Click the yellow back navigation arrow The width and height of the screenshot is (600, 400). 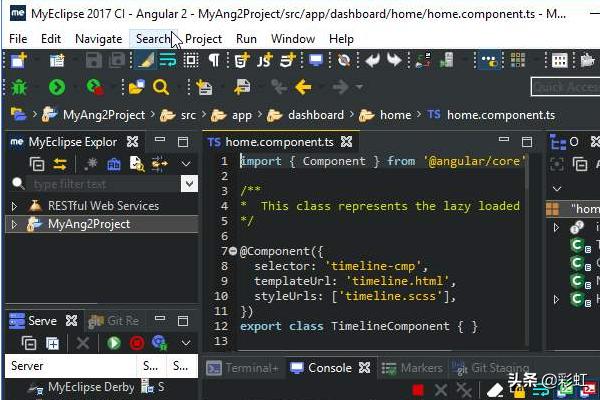[x=303, y=87]
